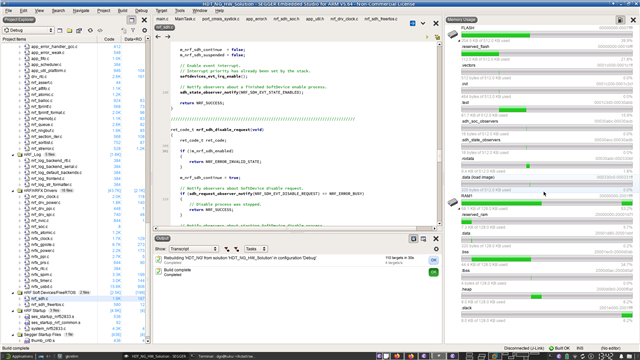Click the project properties icon in toolbar
640x360 pixels.
79,30
